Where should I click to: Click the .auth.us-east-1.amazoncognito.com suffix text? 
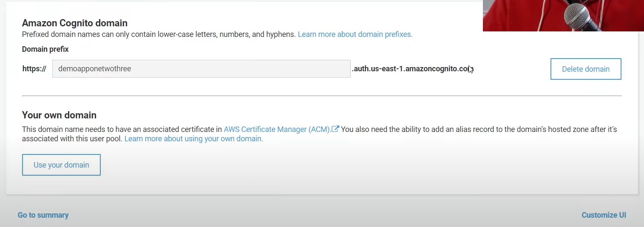[x=413, y=69]
